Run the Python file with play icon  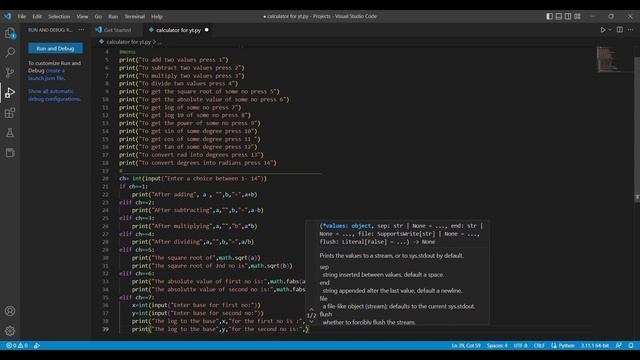click(602, 30)
